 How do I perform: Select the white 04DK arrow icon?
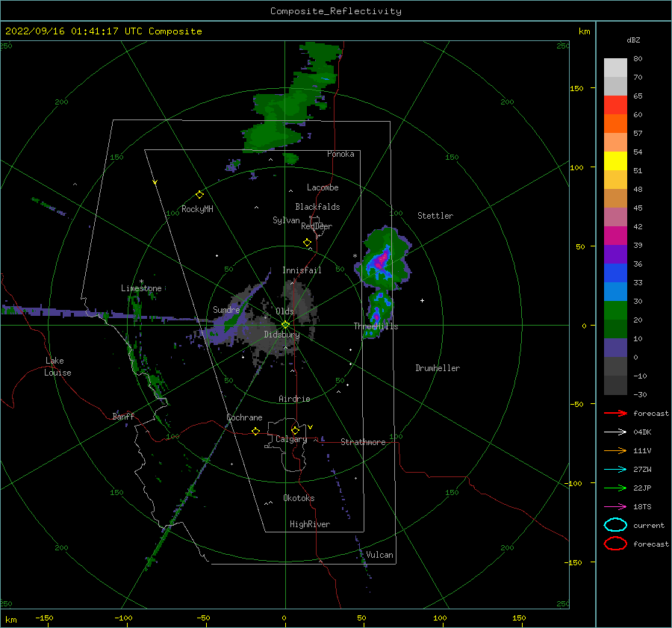coord(615,432)
